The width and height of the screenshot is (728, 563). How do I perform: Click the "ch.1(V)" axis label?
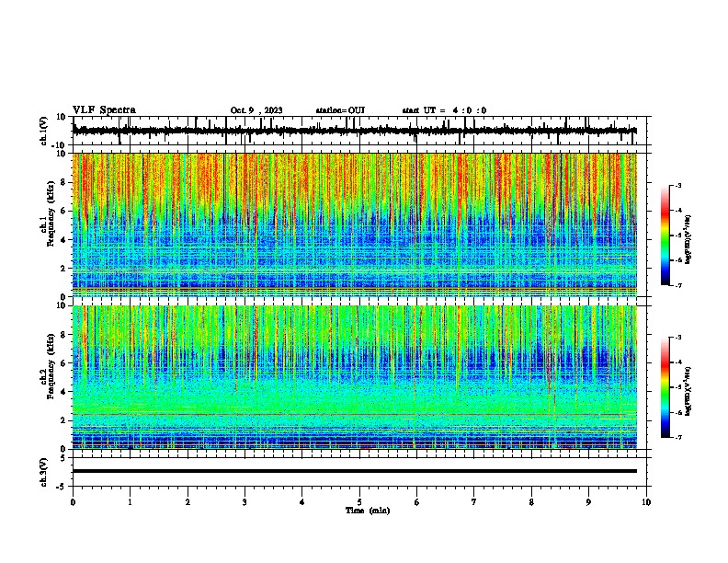[44, 131]
